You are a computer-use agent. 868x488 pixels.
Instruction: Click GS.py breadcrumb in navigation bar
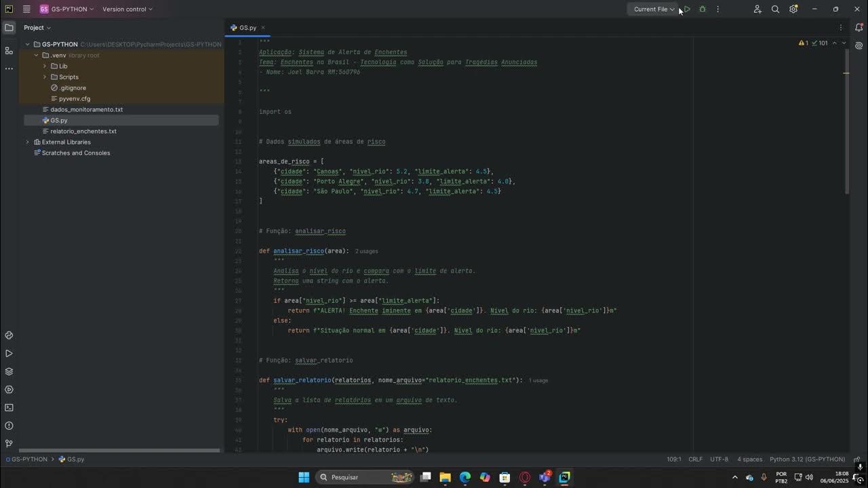click(72, 459)
